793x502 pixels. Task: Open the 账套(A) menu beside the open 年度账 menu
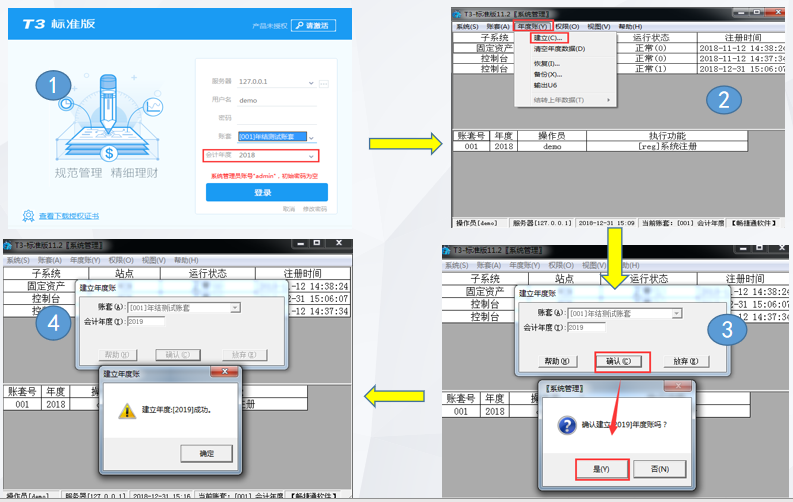click(498, 26)
